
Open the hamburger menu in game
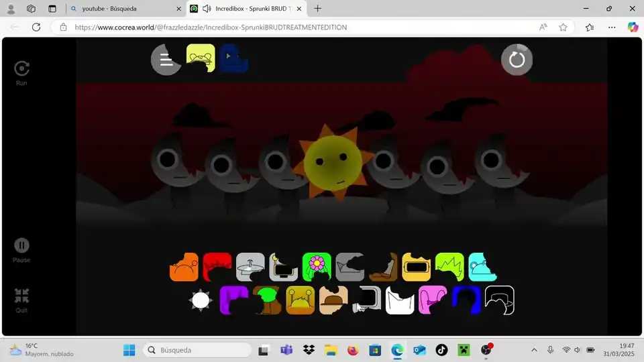point(166,60)
